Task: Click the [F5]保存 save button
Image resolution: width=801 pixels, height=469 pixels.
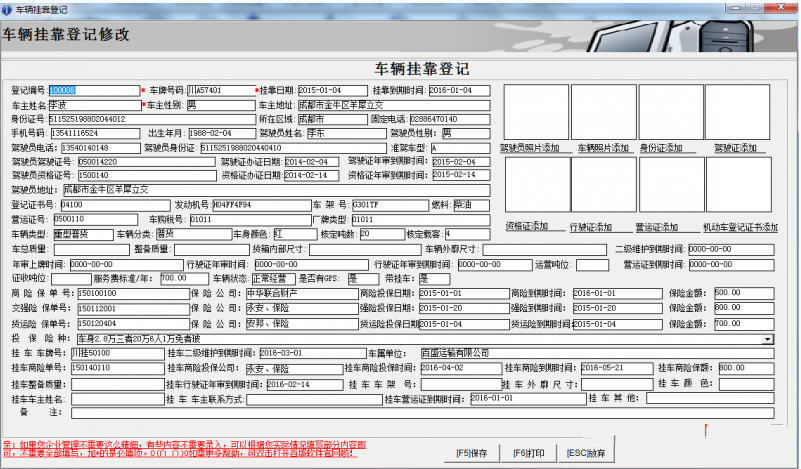Action: coord(472,453)
